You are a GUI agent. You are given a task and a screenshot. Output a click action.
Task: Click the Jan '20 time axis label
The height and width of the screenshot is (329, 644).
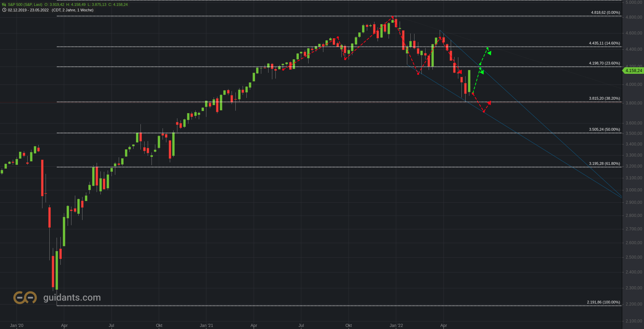(x=17, y=326)
